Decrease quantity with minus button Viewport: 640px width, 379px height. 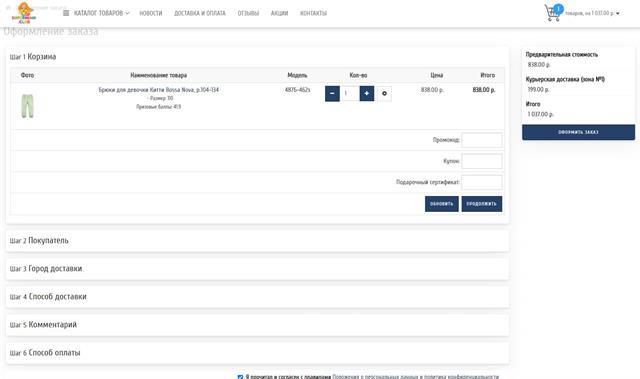coord(332,93)
